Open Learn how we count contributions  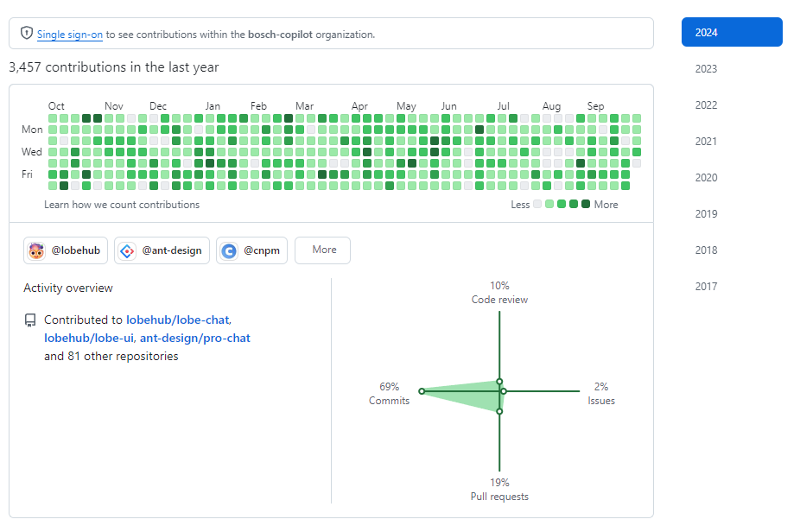click(x=122, y=205)
